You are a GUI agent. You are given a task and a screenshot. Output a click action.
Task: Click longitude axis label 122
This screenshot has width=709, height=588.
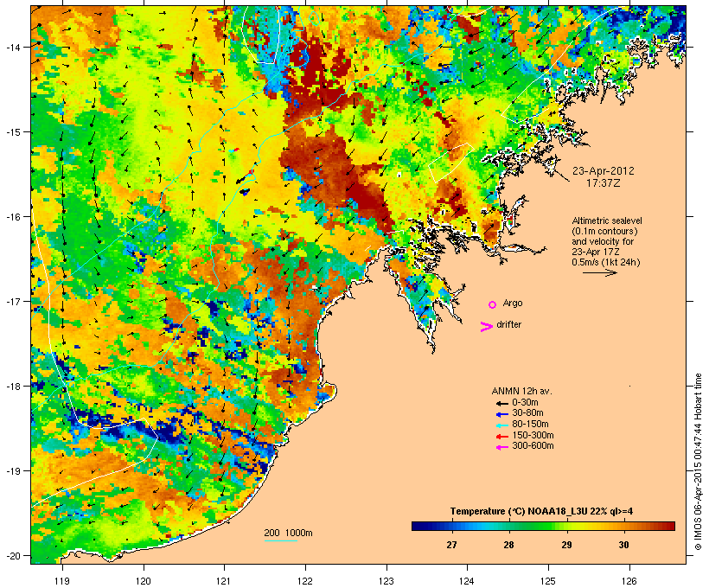[x=305, y=581]
